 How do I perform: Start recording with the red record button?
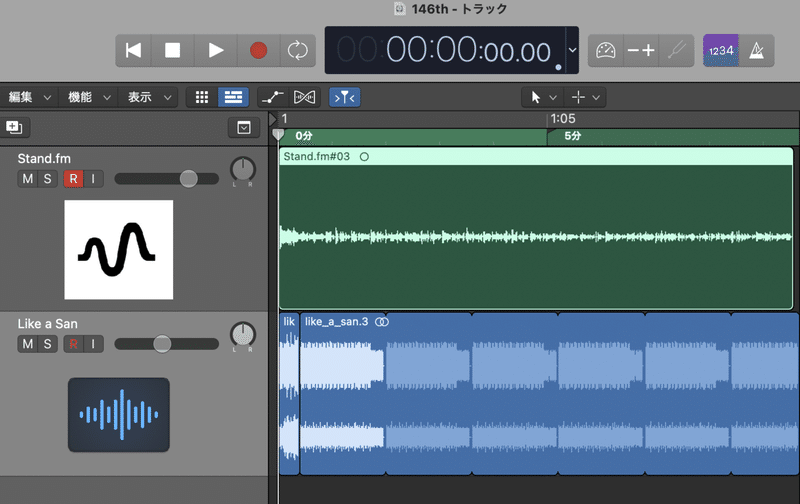[259, 51]
